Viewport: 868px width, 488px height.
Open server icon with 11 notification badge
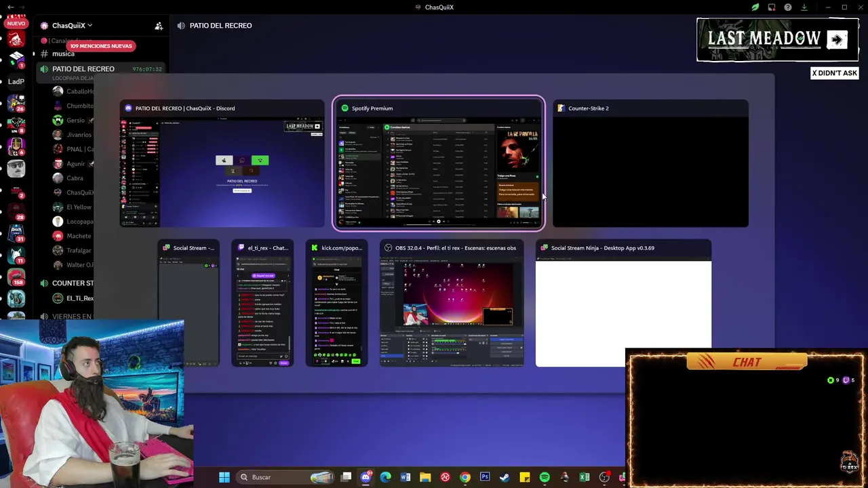[x=16, y=256]
